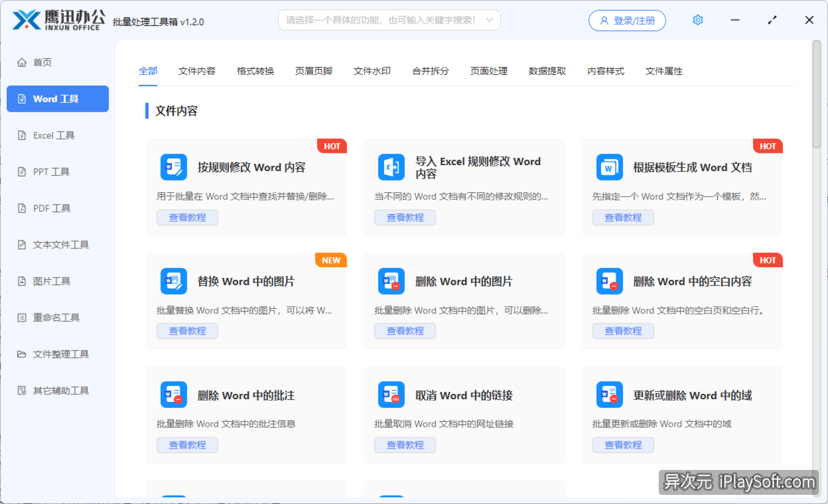Open PDF 工具 sidebar entry
Image resolution: width=828 pixels, height=504 pixels.
coord(57,208)
